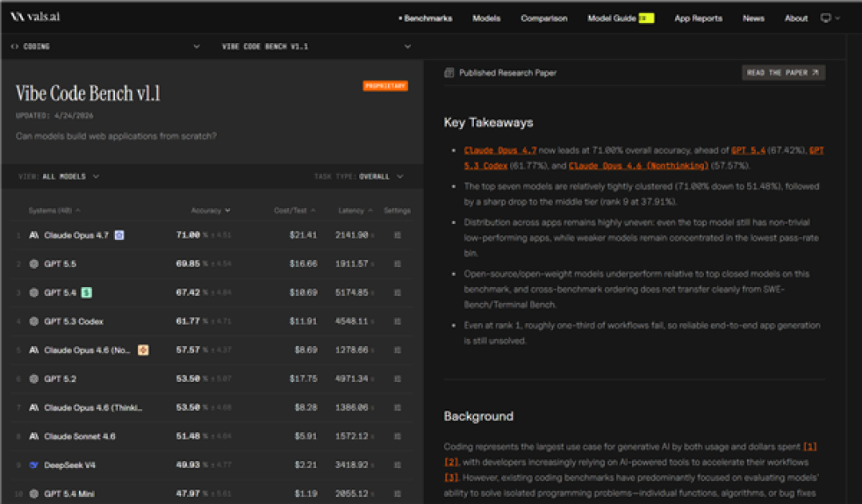
Task: Click the OpenAI logo beside GPT 5.5
Action: [x=34, y=264]
